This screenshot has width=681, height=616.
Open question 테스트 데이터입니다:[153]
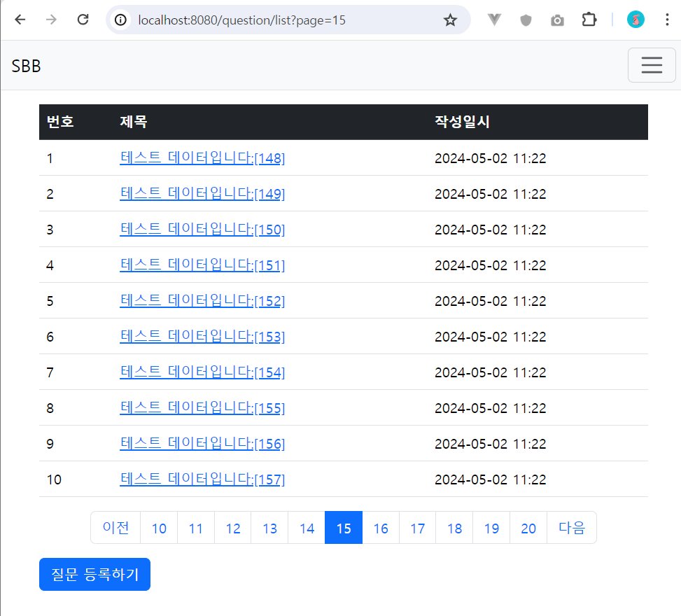click(x=202, y=336)
